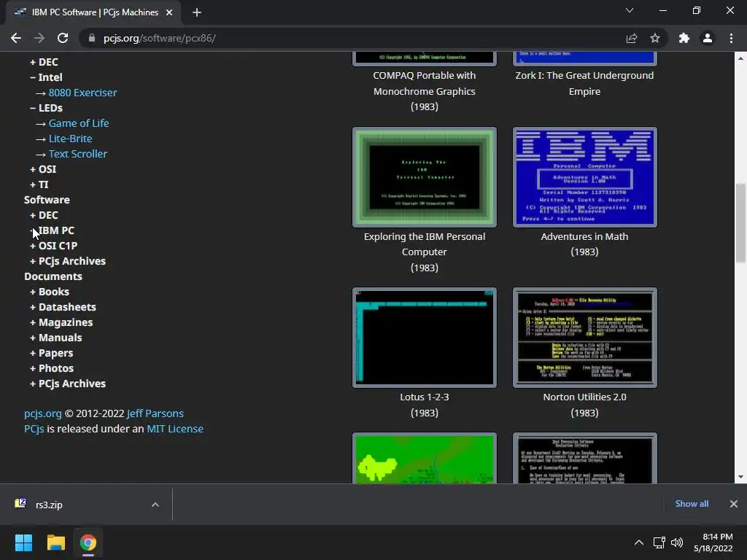
Task: Collapse the Intel section
Action: tap(46, 77)
